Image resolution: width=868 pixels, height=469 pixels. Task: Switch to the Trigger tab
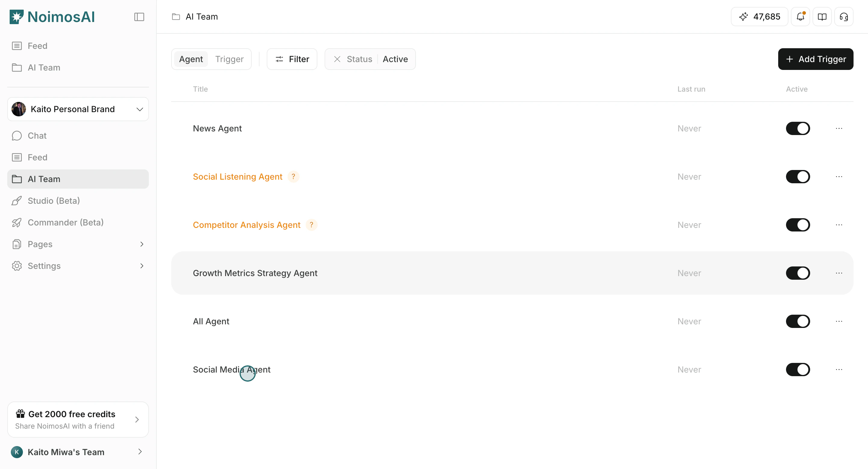pos(229,59)
